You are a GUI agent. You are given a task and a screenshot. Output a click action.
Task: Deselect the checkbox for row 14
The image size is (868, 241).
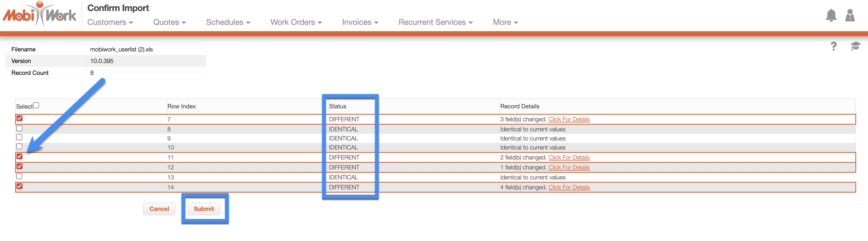point(20,186)
